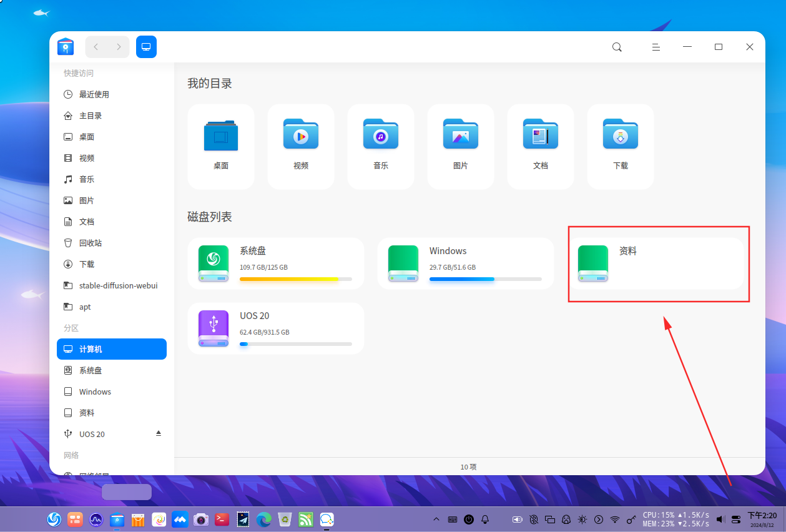Open the 音乐 folder card in 我的目录
786x532 pixels.
[x=381, y=147]
